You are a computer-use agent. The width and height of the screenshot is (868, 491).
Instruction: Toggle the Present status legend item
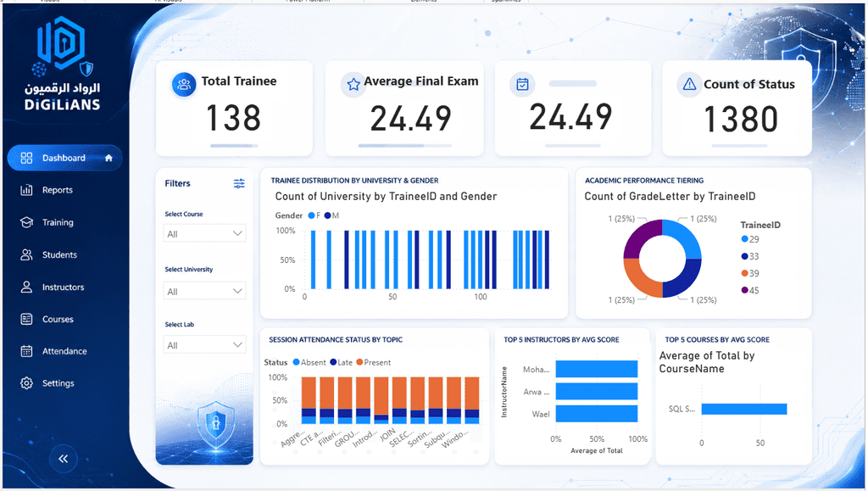[374, 363]
